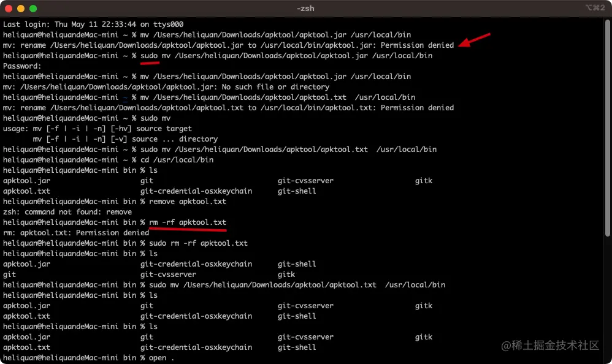612x364 pixels.
Task: Click the -zsh window title
Action: [305, 8]
